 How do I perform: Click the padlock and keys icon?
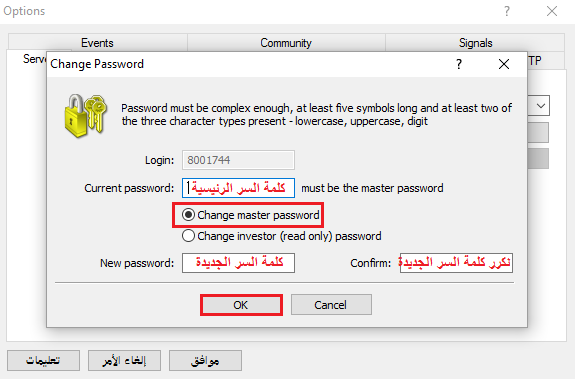coord(85,115)
